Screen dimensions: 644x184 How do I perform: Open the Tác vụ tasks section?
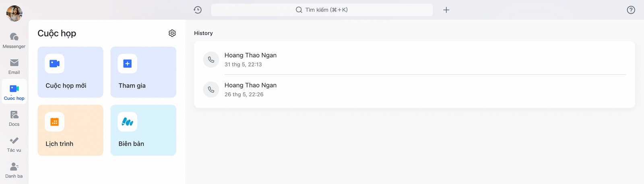click(14, 144)
